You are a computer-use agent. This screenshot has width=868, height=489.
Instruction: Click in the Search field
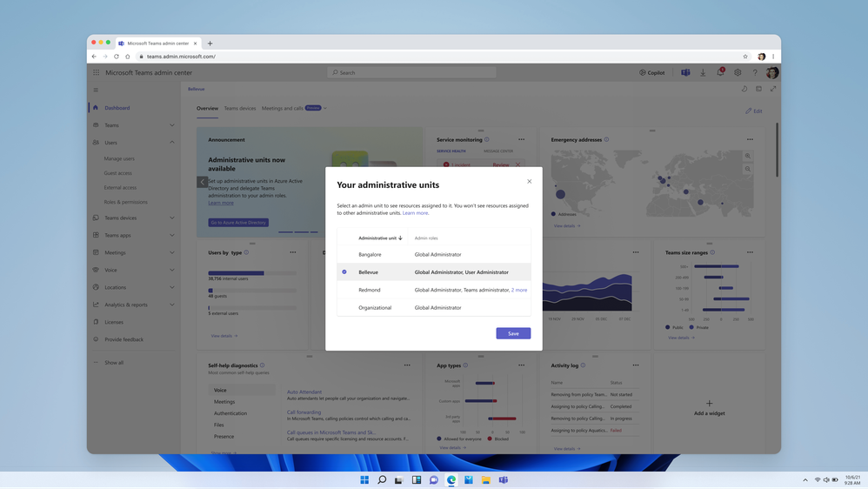tap(412, 72)
